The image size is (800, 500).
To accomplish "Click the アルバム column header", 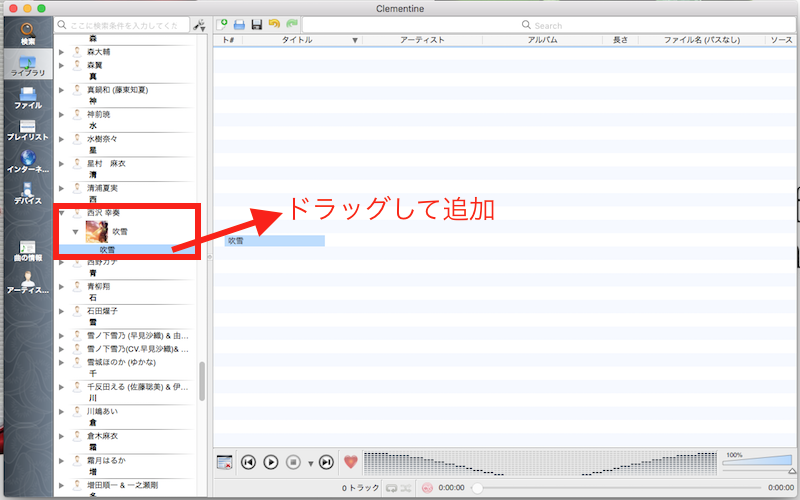I will tap(542, 40).
